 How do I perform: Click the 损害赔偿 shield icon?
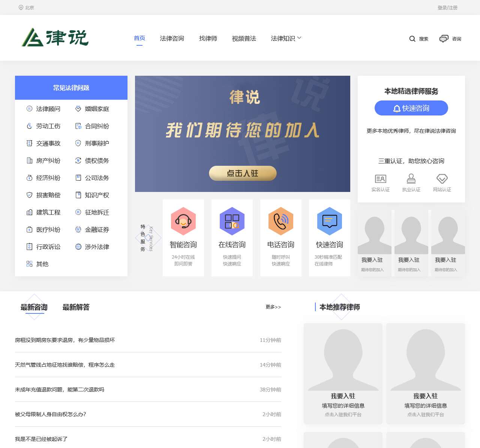tap(30, 195)
